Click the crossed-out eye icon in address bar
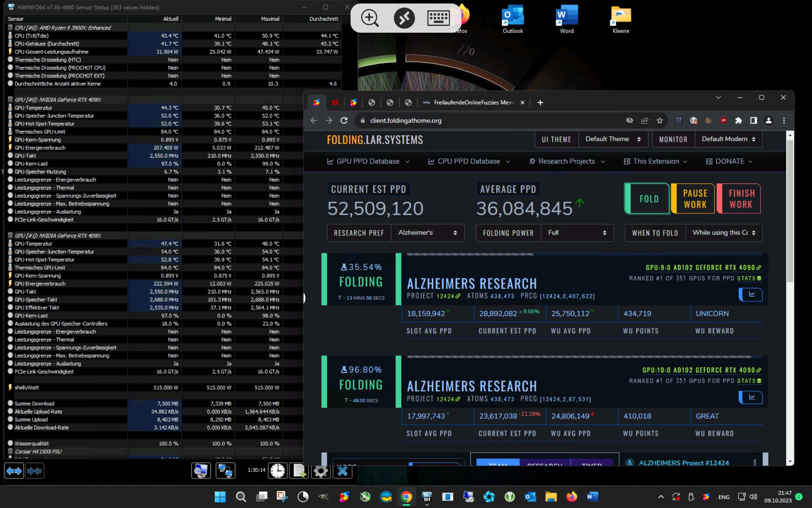Image resolution: width=812 pixels, height=508 pixels. pos(630,120)
